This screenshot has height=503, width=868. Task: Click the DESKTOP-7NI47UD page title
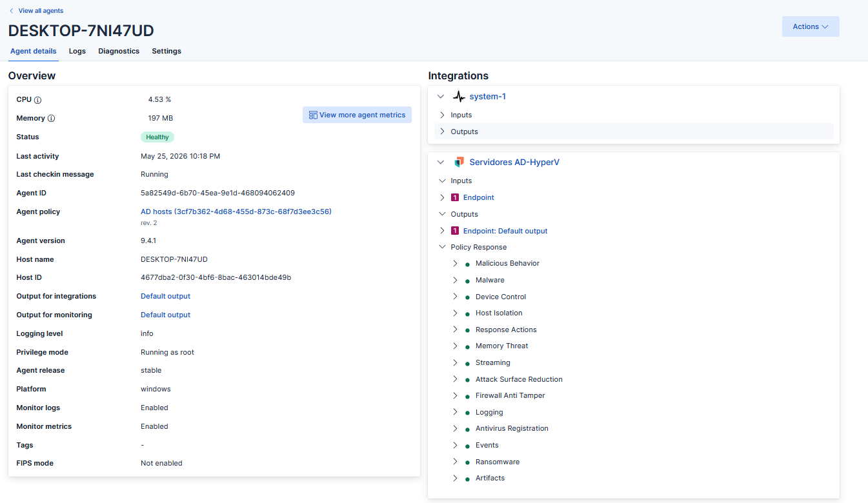click(x=81, y=31)
